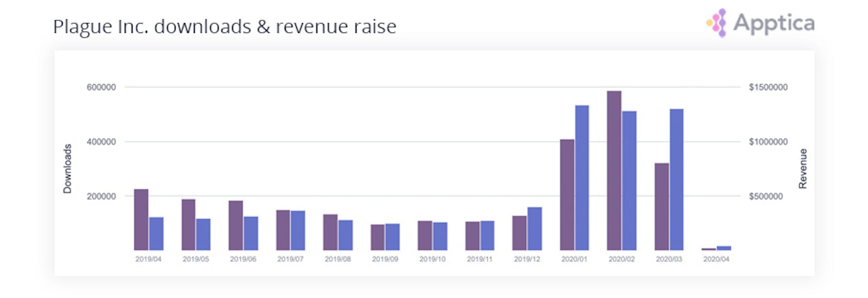The width and height of the screenshot is (868, 298).
Task: Click the 2019/11 purple downloads bar
Action: pyautogui.click(x=472, y=236)
